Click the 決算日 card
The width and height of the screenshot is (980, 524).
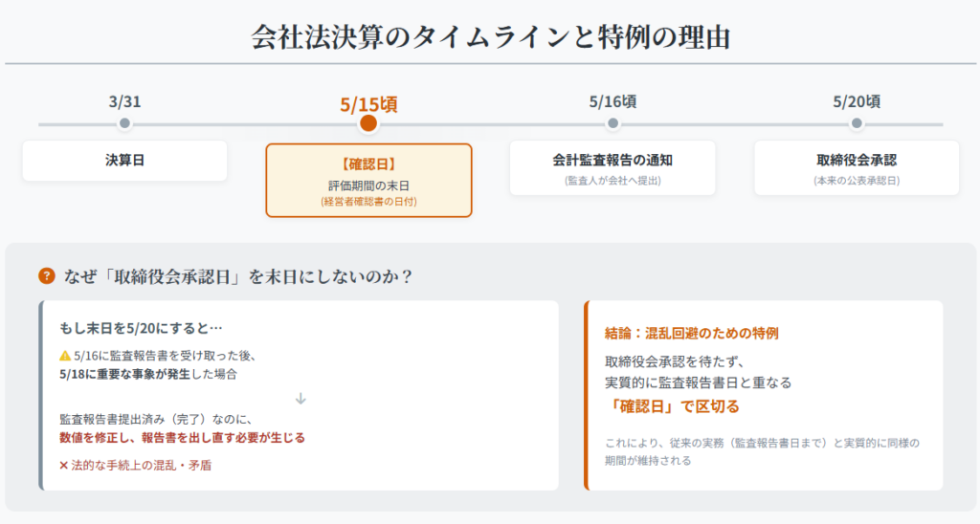pos(124,161)
